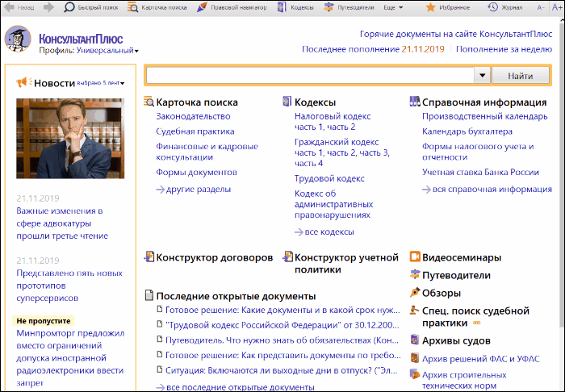Click the Конструктор договоров icon
Screen dimensions: 565x392
point(149,256)
